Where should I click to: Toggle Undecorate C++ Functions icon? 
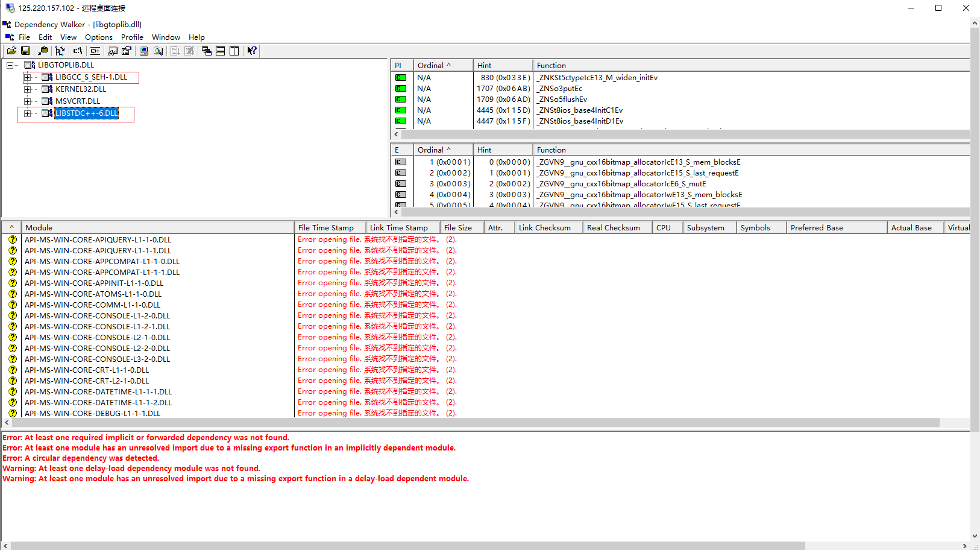tap(95, 51)
